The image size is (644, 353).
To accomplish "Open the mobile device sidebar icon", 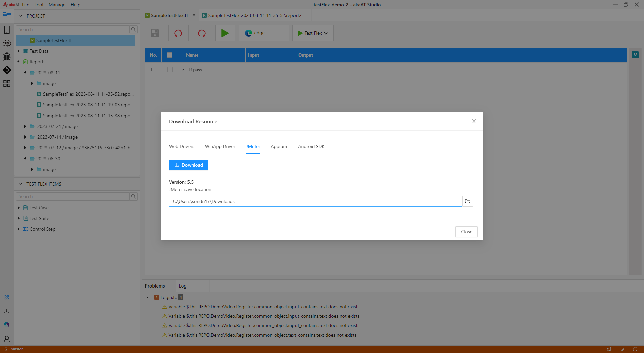I will 7,30.
